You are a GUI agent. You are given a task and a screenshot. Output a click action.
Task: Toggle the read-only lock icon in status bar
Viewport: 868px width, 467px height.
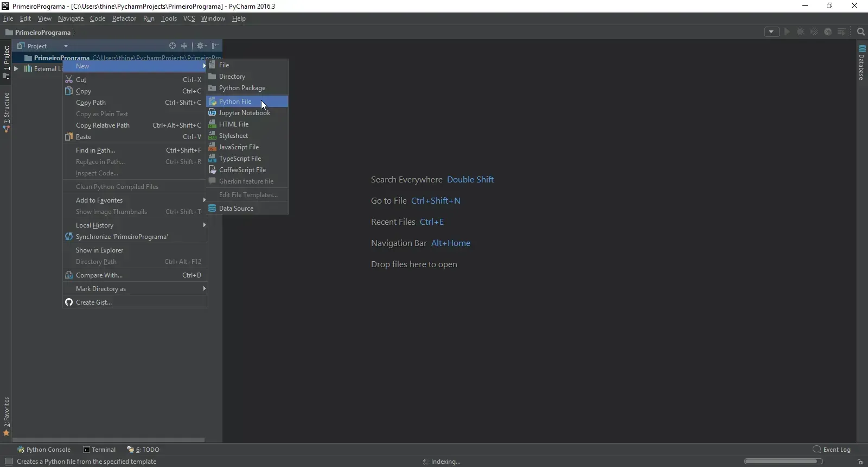point(860,462)
